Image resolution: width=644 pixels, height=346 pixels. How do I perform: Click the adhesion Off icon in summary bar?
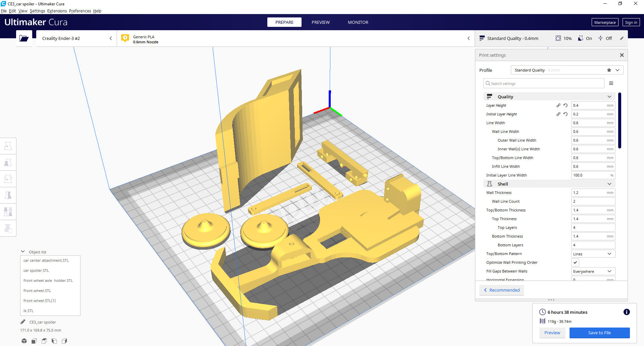click(x=601, y=38)
